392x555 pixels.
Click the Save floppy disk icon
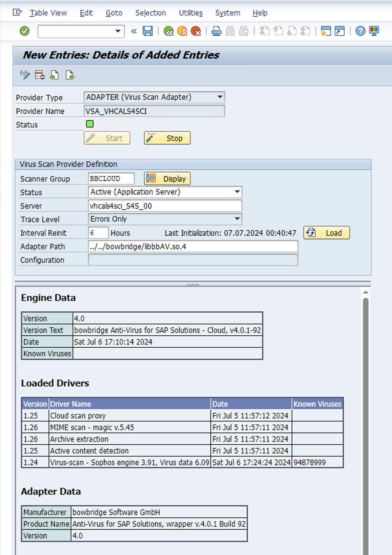(148, 31)
